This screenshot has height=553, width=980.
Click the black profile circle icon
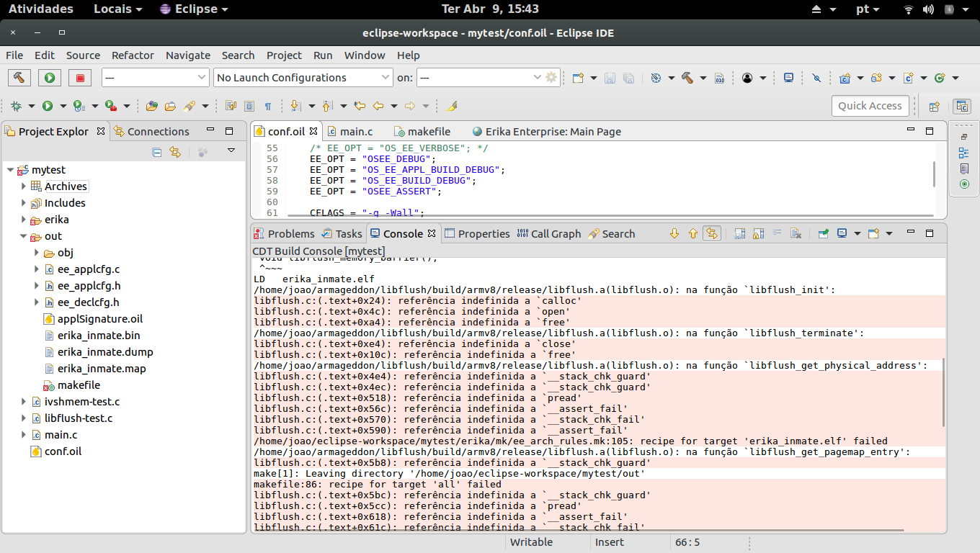[x=747, y=78]
